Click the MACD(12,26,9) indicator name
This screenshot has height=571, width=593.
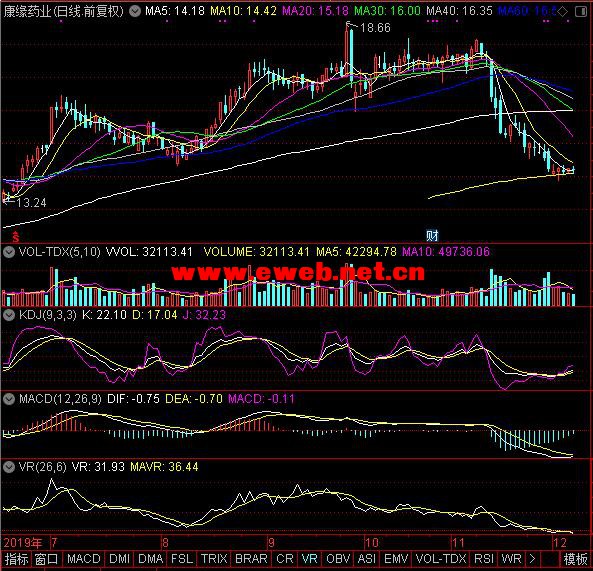pyautogui.click(x=60, y=399)
